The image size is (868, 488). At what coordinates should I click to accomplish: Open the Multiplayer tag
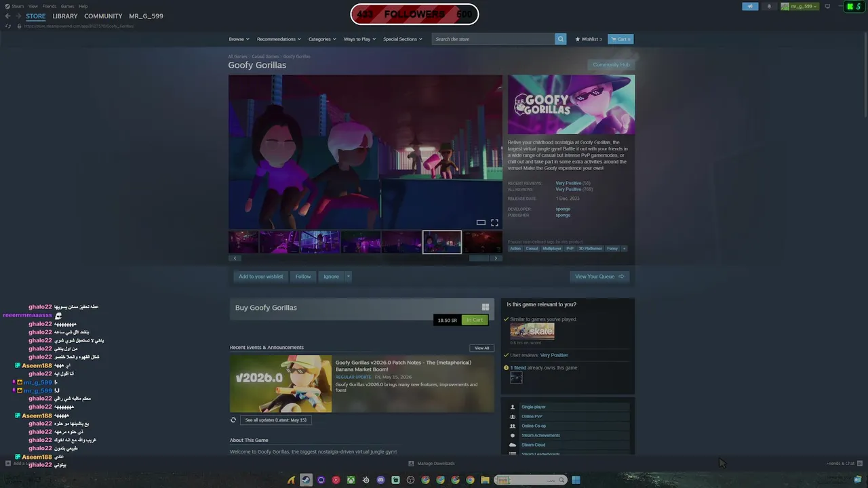tap(552, 249)
